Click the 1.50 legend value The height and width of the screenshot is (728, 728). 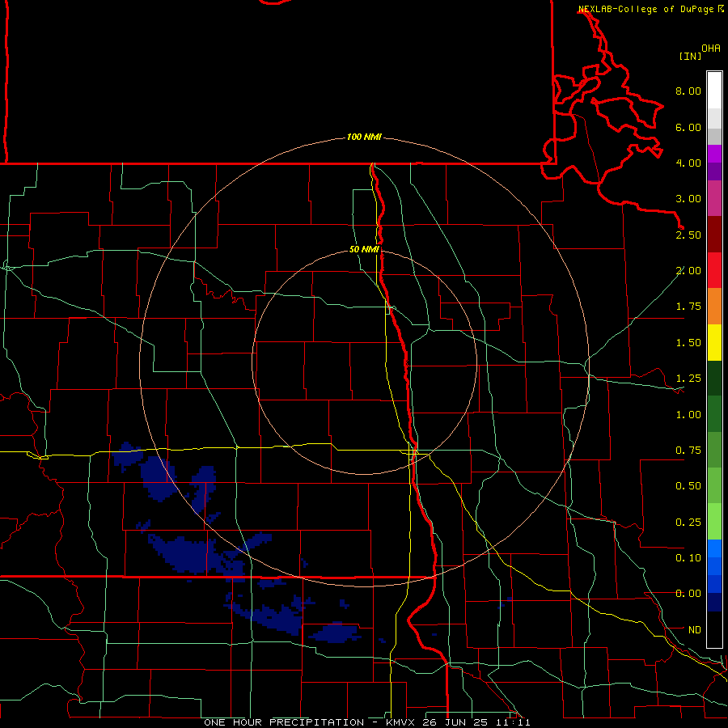click(688, 343)
